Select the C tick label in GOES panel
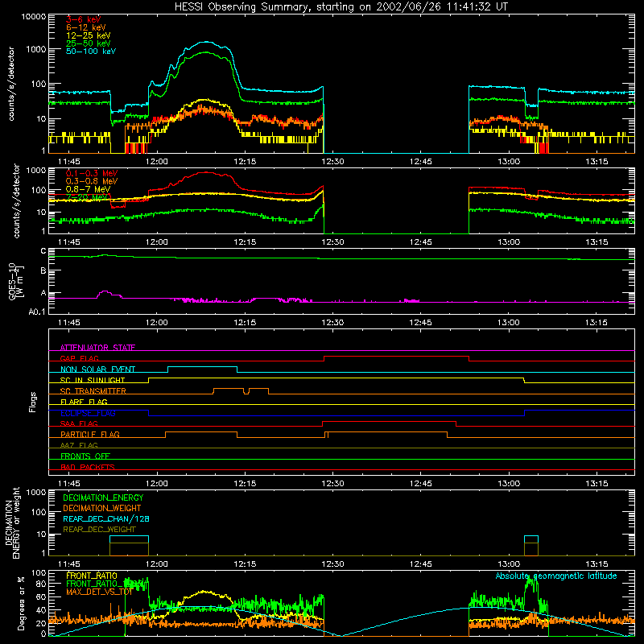The width and height of the screenshot is (644, 644). (x=43, y=251)
